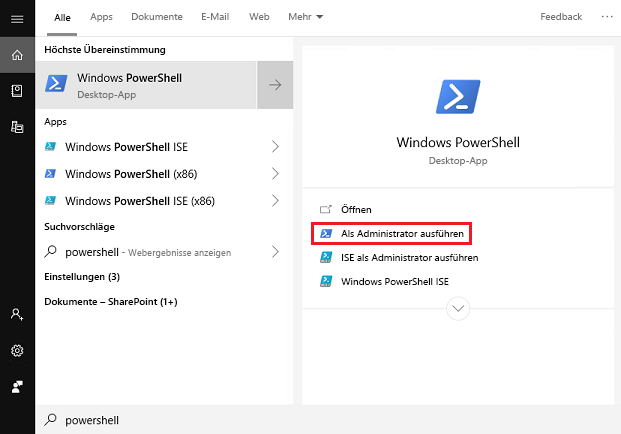Open the notebook icon in sidebar

point(17,91)
